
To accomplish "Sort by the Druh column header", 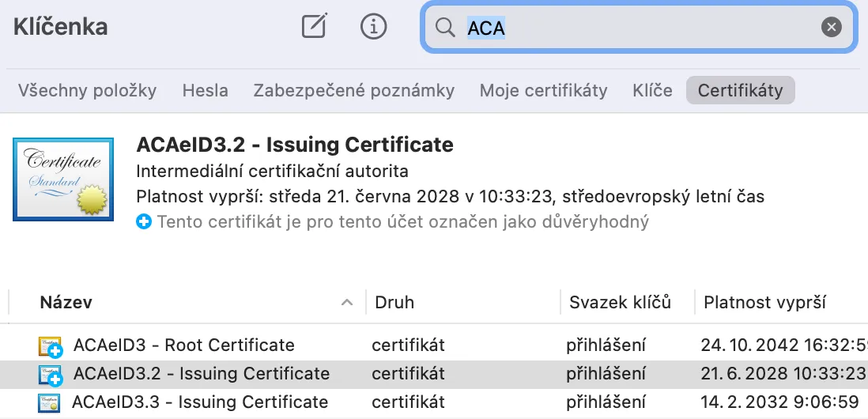I will [394, 303].
